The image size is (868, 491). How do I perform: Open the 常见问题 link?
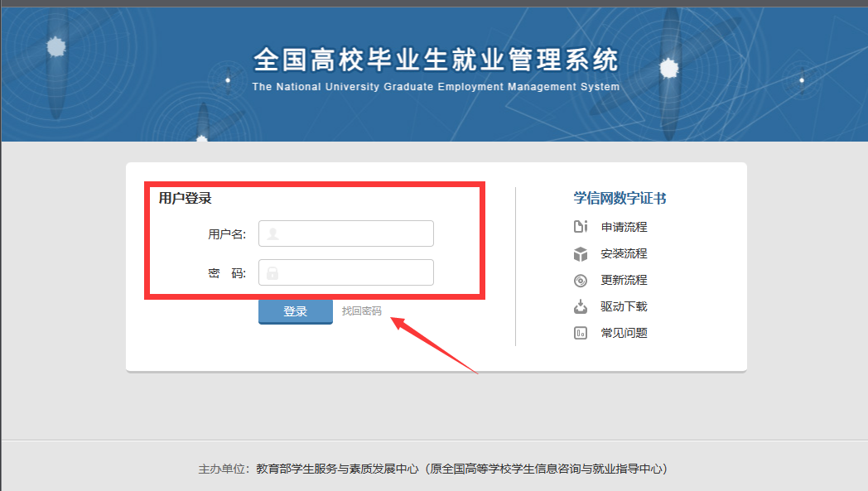(624, 333)
